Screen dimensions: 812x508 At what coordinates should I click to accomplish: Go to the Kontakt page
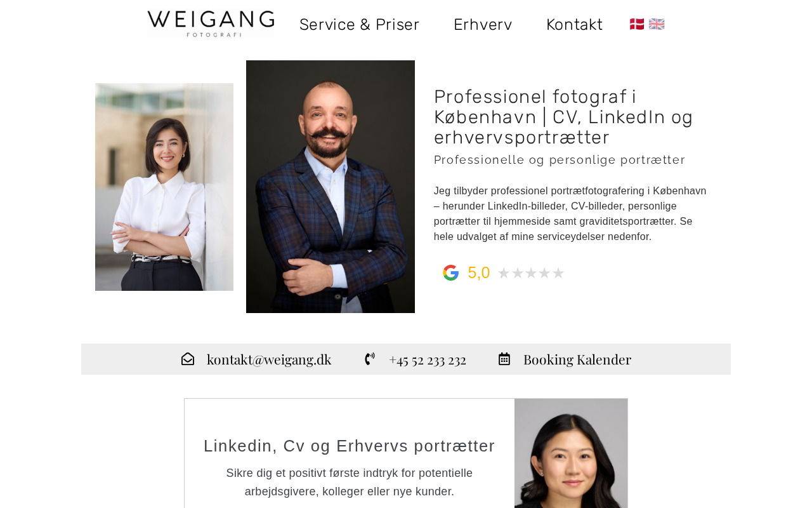pos(574,25)
